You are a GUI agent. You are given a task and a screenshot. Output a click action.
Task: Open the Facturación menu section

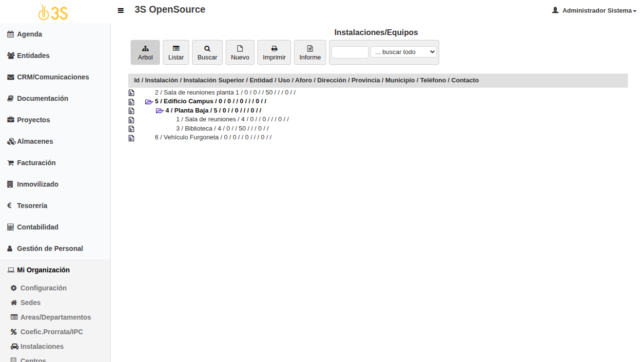(x=36, y=163)
